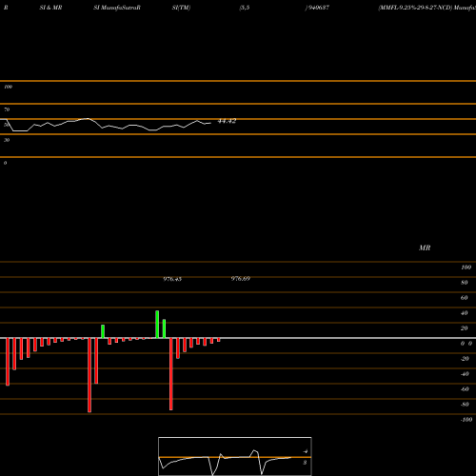Click the MMFL-9.23%-29-8-27-NCD title text
The height and width of the screenshot is (476, 476).
click(415, 8)
